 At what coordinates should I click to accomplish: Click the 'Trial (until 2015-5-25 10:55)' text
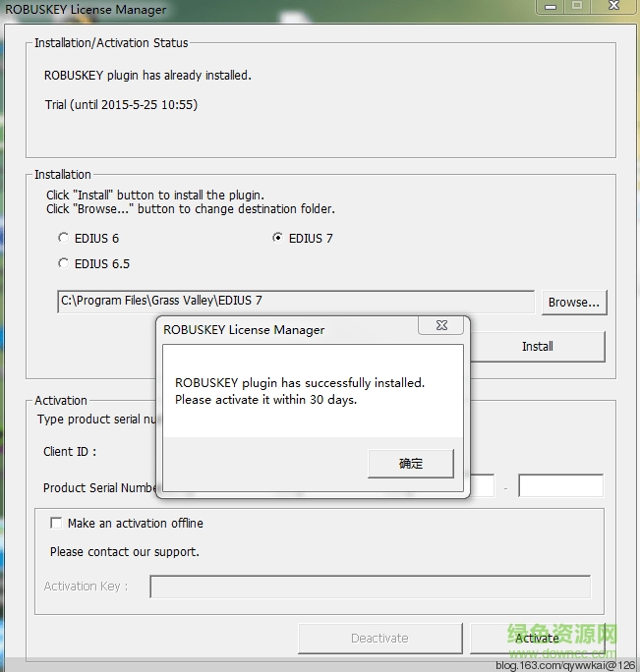click(121, 104)
